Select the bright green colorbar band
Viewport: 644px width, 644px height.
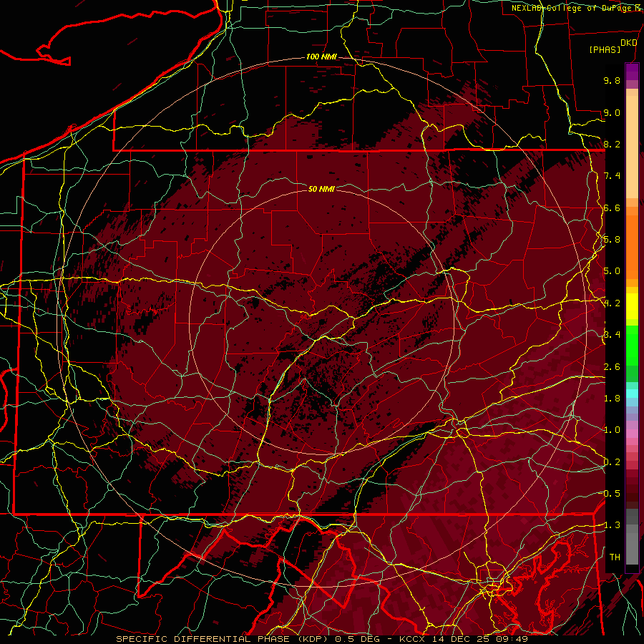[x=632, y=345]
